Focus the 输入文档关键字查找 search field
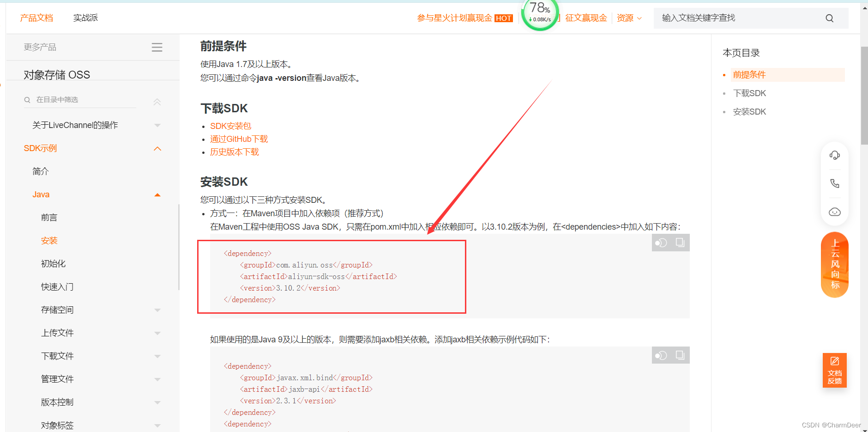The width and height of the screenshot is (868, 432). [739, 18]
